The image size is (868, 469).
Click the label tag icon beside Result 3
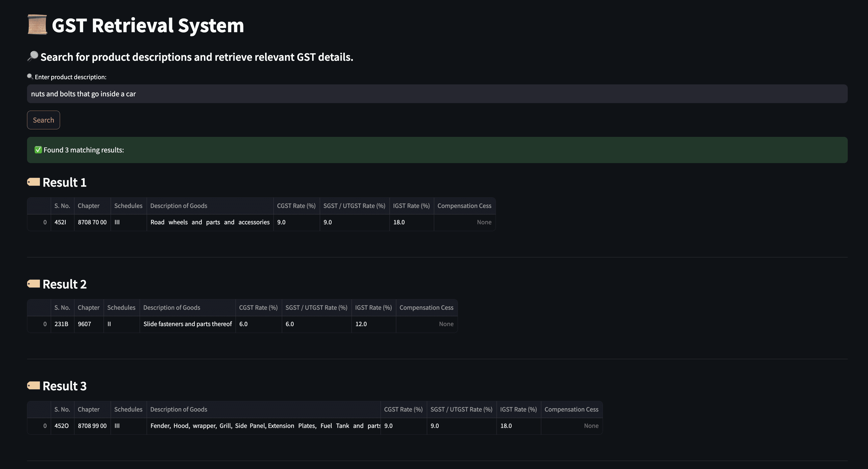[33, 385]
